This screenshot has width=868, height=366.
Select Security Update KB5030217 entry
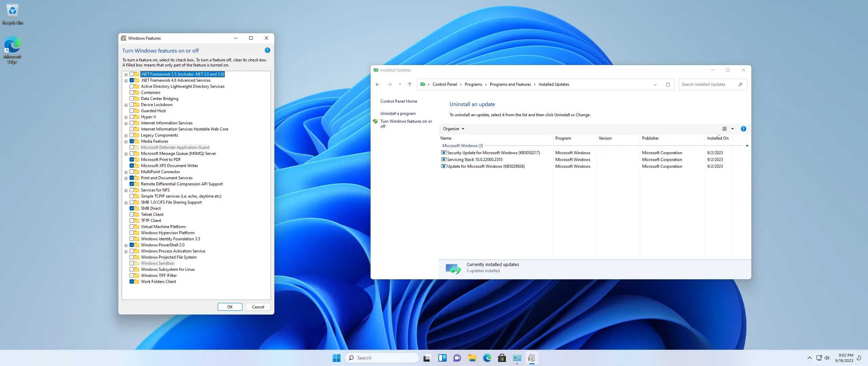(x=493, y=153)
